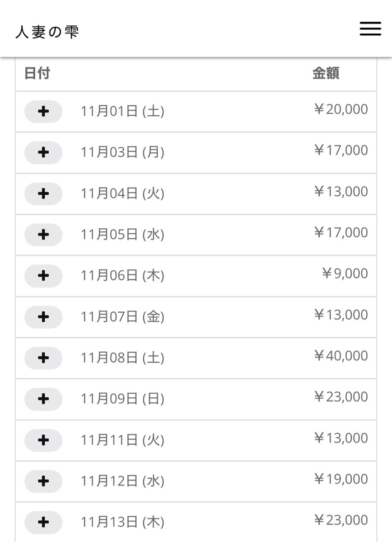Click the 人妻の雫 site title
The height and width of the screenshot is (542, 392).
(47, 32)
